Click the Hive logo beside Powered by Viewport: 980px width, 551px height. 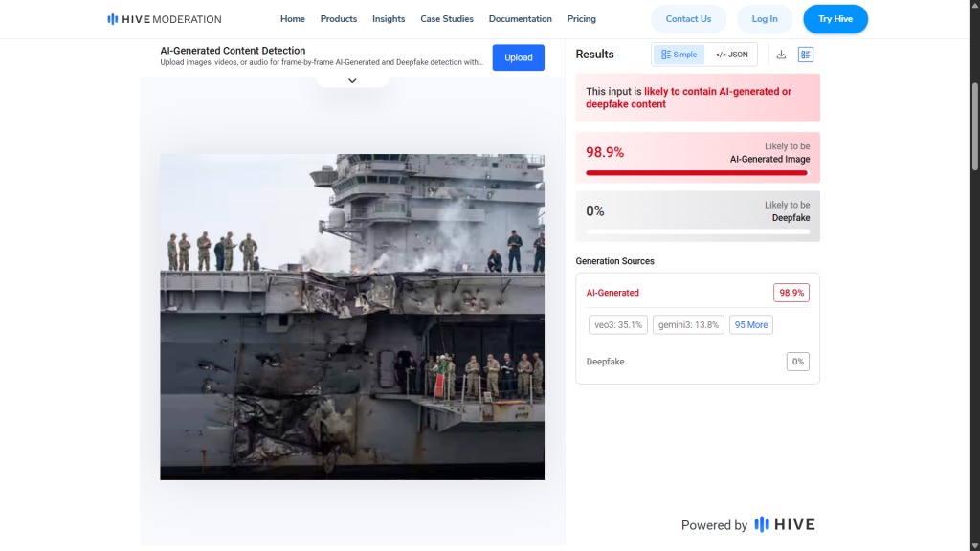[785, 524]
